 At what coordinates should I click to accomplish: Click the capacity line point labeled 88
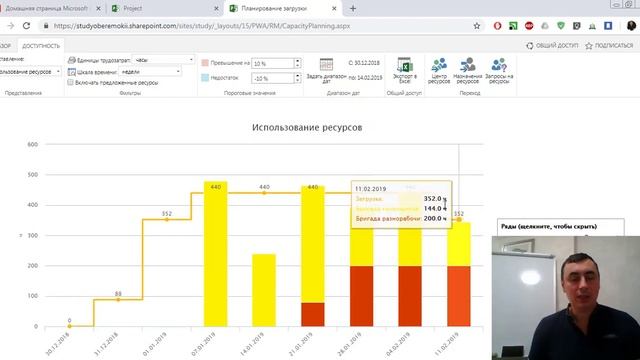click(118, 300)
